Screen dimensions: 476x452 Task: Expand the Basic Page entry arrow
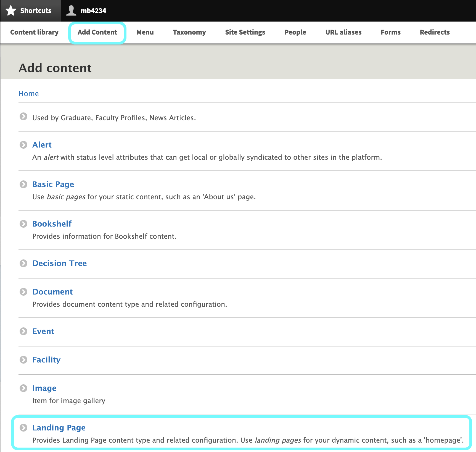pos(24,184)
